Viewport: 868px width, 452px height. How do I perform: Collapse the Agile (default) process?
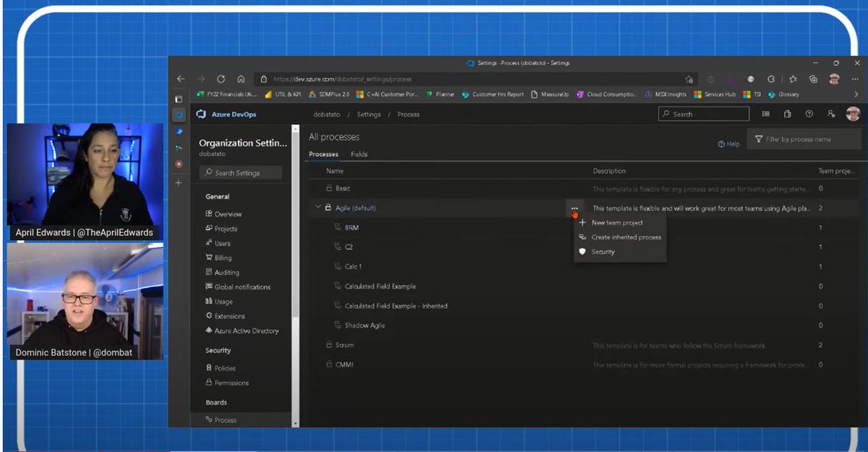coord(318,208)
